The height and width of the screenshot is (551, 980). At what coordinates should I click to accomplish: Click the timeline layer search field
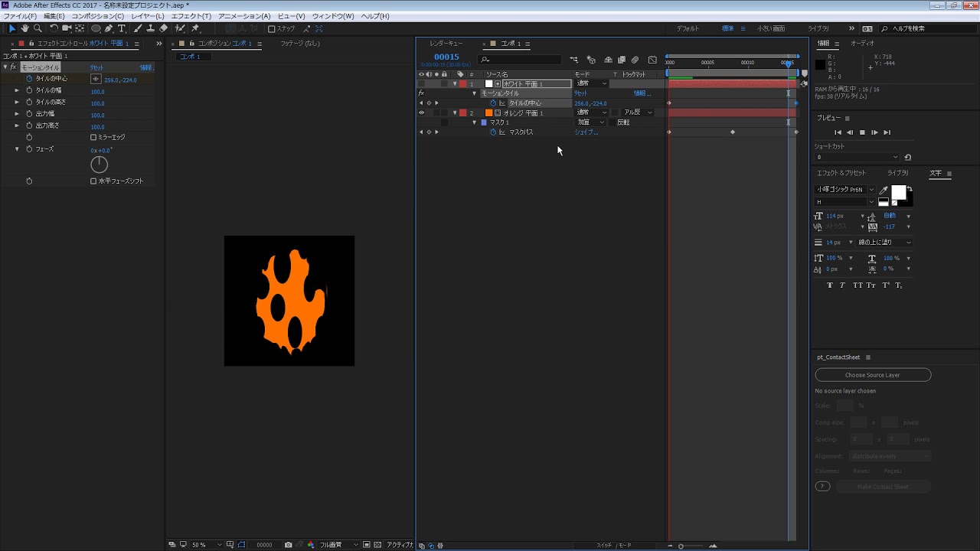[521, 60]
